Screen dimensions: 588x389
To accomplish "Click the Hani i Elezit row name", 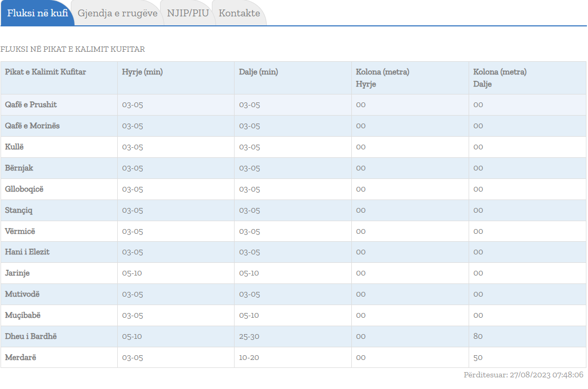I will [x=27, y=252].
